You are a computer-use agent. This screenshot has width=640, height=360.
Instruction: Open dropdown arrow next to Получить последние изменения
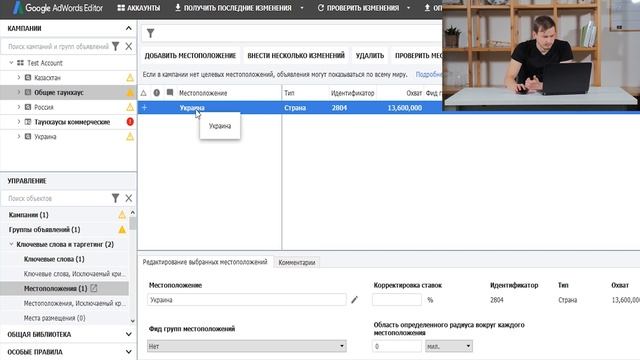[302, 8]
